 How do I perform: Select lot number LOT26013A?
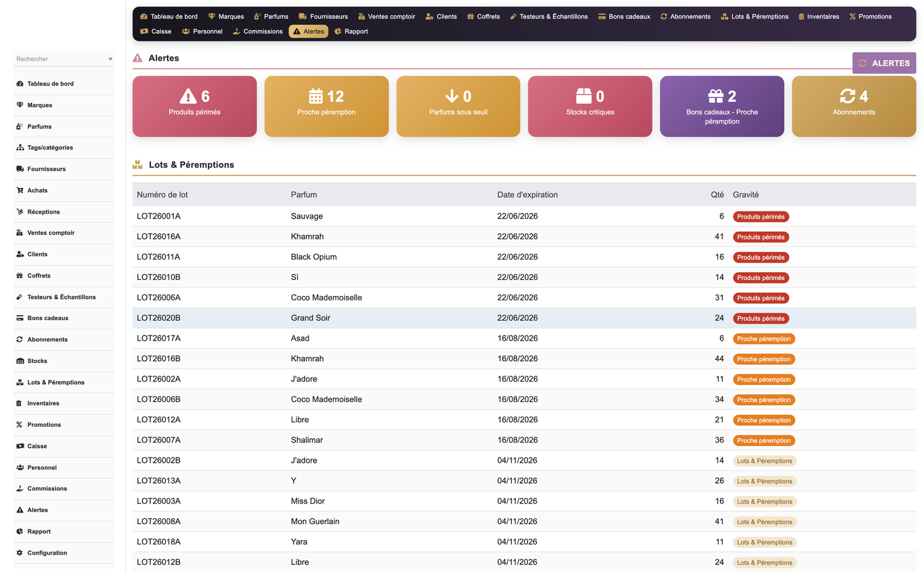pyautogui.click(x=159, y=481)
